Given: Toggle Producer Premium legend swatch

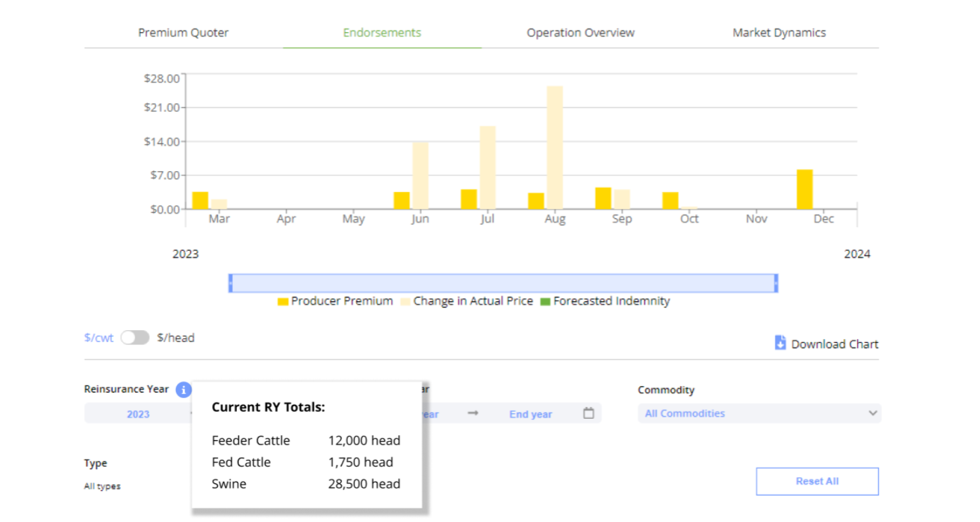Looking at the screenshot, I should (x=283, y=301).
